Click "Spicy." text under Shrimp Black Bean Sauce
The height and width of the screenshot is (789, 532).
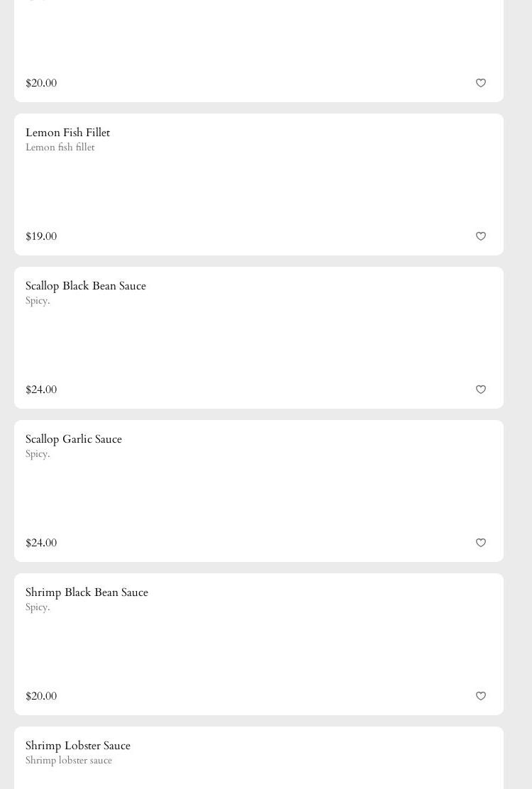click(x=38, y=607)
